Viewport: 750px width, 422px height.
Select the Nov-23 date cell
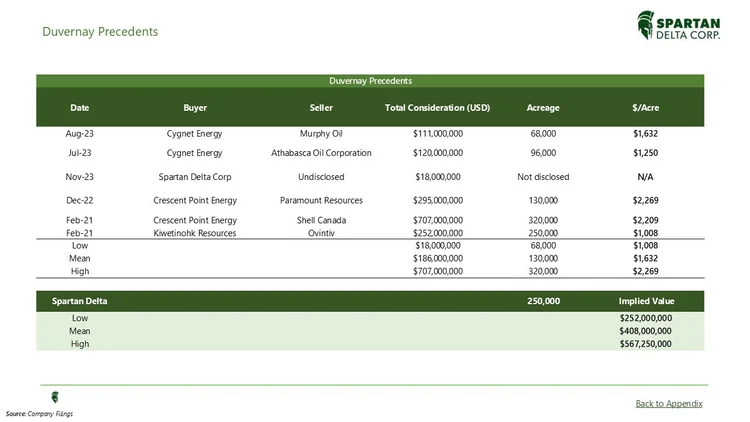click(x=79, y=177)
